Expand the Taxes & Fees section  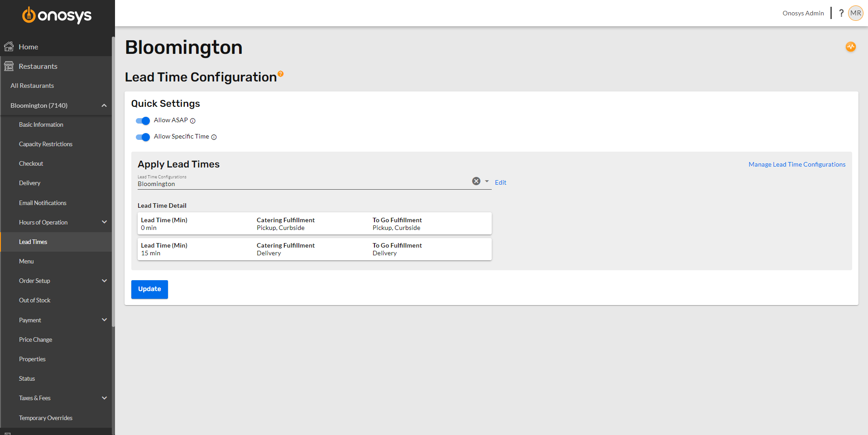[x=35, y=398]
